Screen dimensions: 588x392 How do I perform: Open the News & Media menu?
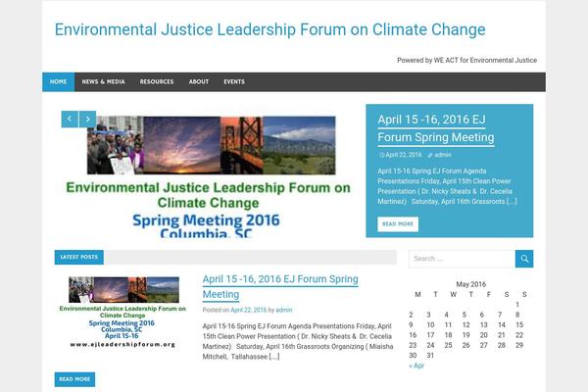104,81
